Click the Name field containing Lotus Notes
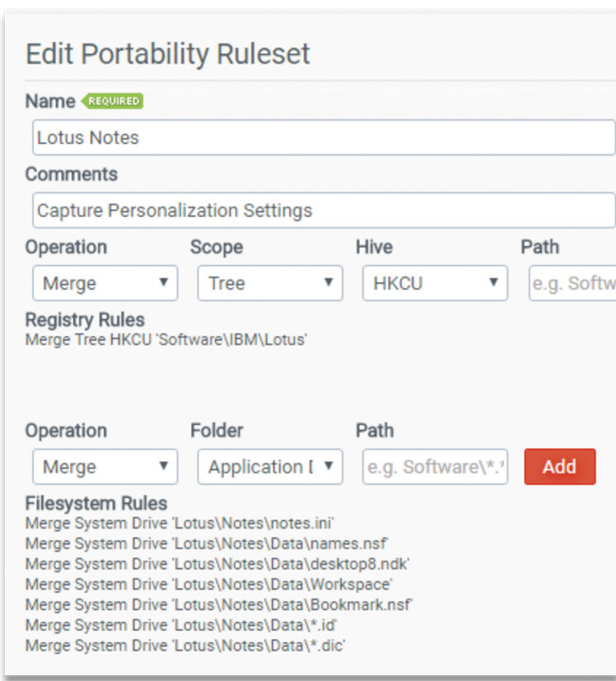The height and width of the screenshot is (681, 616). coord(322,137)
